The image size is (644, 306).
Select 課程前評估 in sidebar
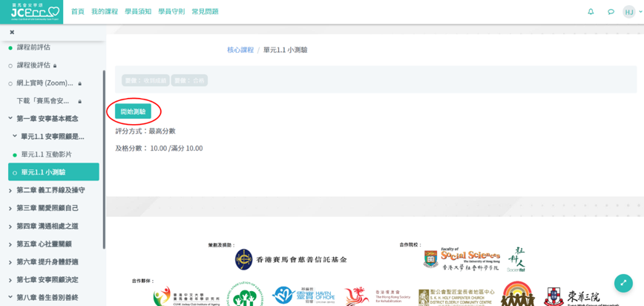(33, 48)
